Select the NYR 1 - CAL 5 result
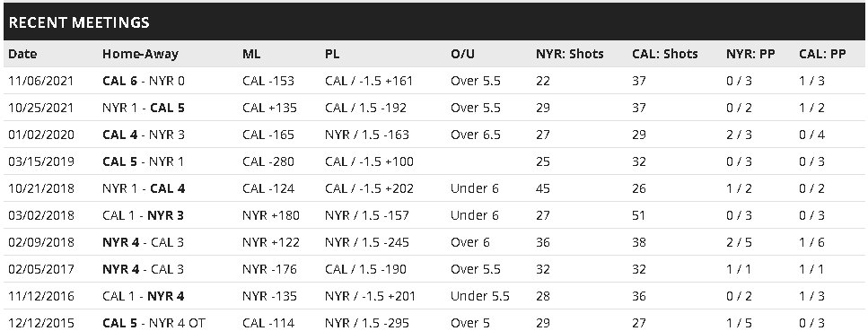868x331 pixels. tap(144, 108)
